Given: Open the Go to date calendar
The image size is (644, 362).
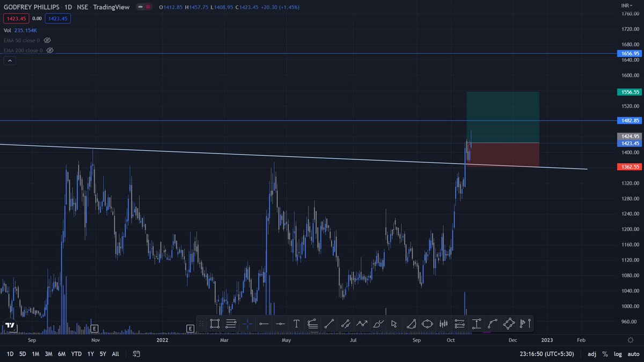Looking at the screenshot, I should [136, 354].
